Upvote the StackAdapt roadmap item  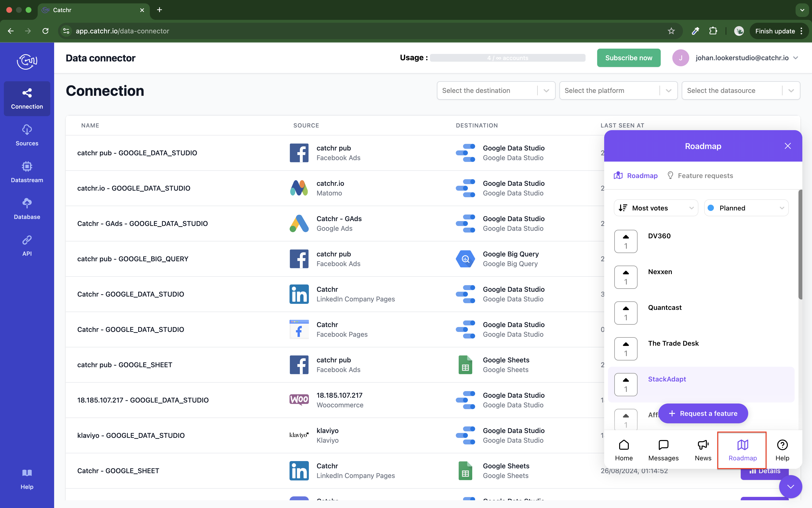pyautogui.click(x=626, y=384)
